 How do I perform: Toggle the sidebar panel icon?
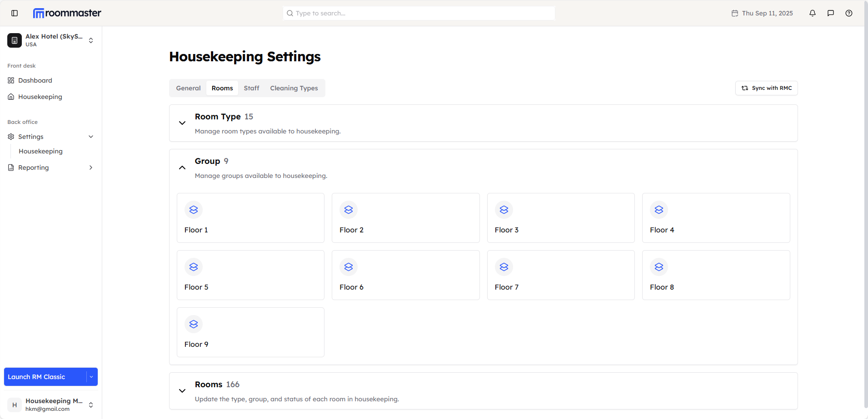click(15, 13)
